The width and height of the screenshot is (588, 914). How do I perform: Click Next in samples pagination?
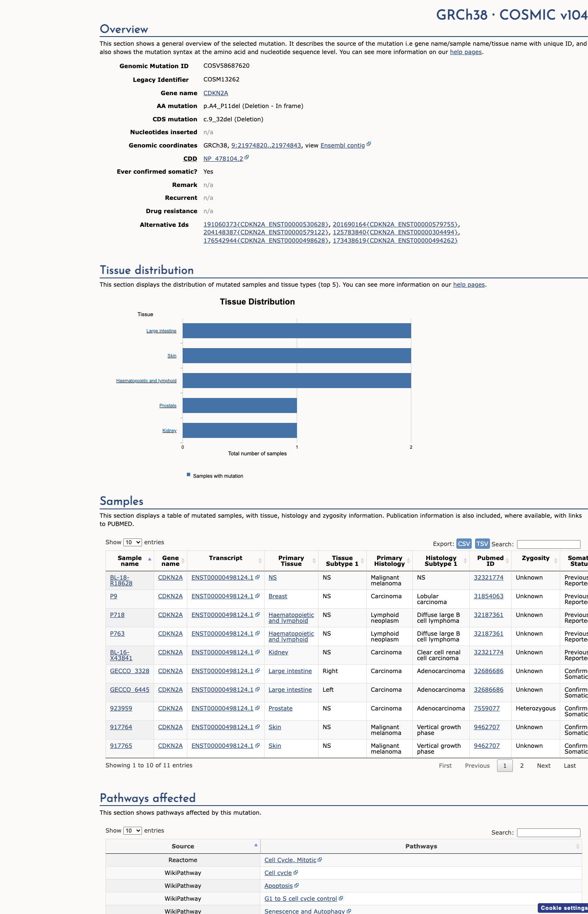pyautogui.click(x=544, y=766)
